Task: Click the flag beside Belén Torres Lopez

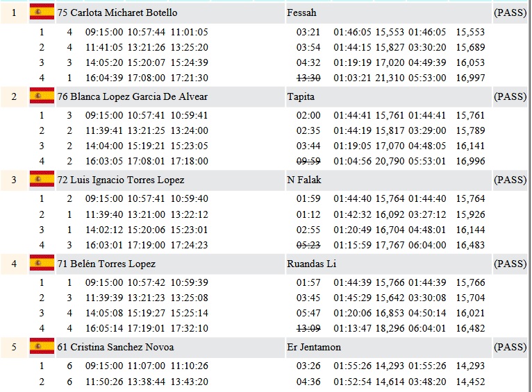Action: coord(42,264)
